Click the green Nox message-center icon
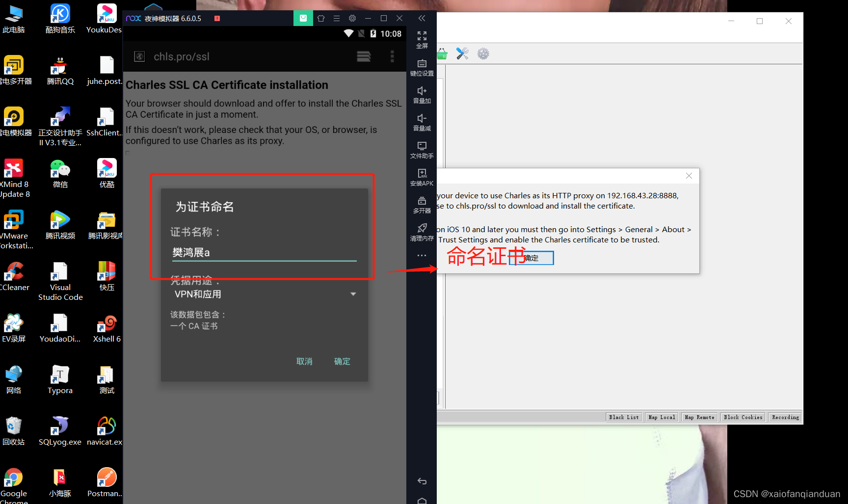848x504 pixels. tap(303, 18)
